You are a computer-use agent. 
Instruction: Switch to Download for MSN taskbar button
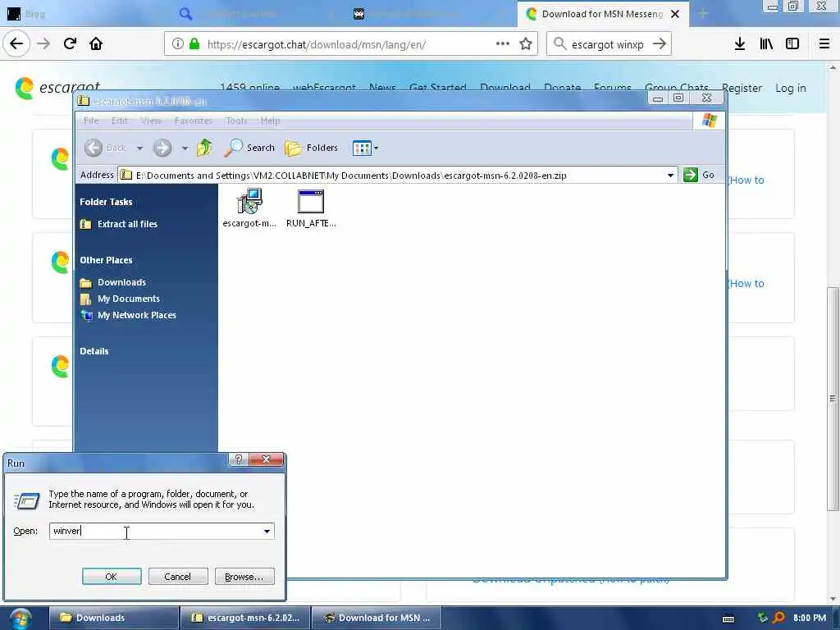point(377,618)
